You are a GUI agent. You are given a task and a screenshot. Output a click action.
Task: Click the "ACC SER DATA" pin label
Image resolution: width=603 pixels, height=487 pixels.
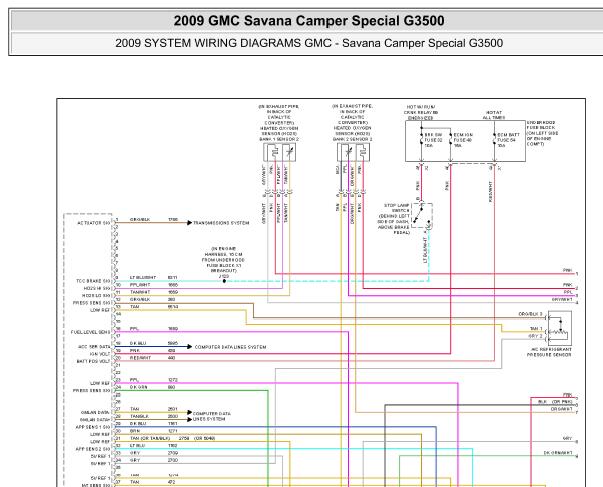point(94,347)
